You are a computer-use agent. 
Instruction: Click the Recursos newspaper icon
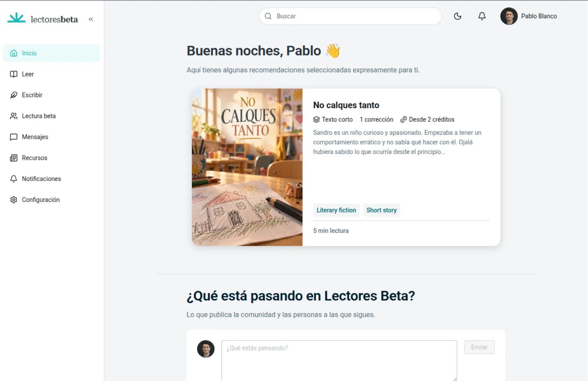(14, 158)
